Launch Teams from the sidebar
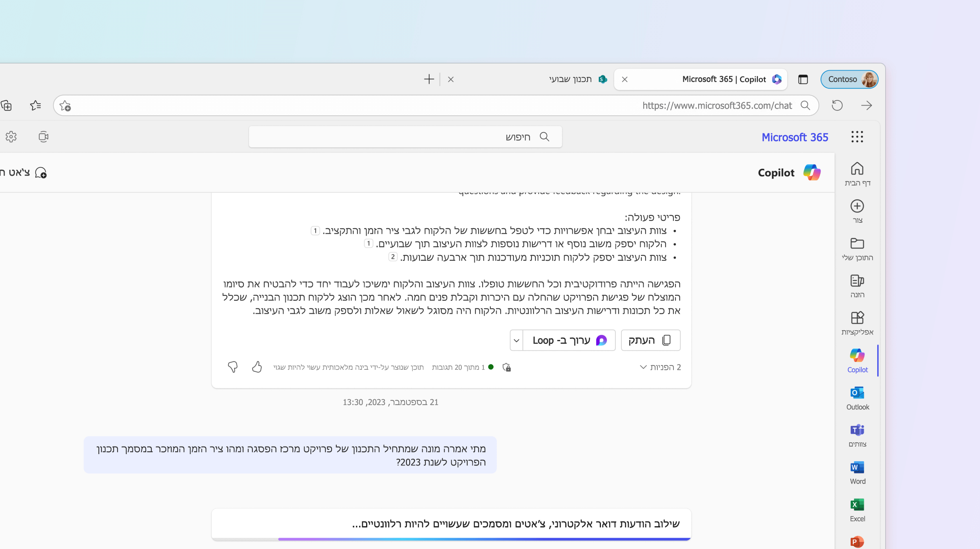 [857, 435]
